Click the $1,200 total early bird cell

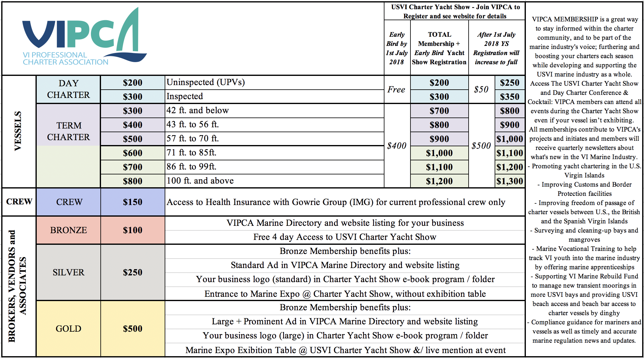click(439, 181)
